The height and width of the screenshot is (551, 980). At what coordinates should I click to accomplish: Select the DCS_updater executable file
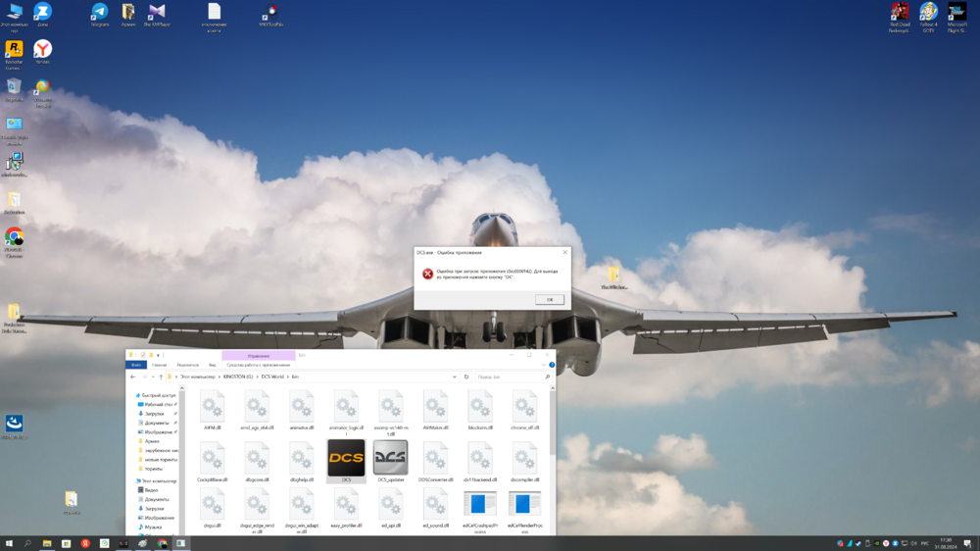(391, 461)
